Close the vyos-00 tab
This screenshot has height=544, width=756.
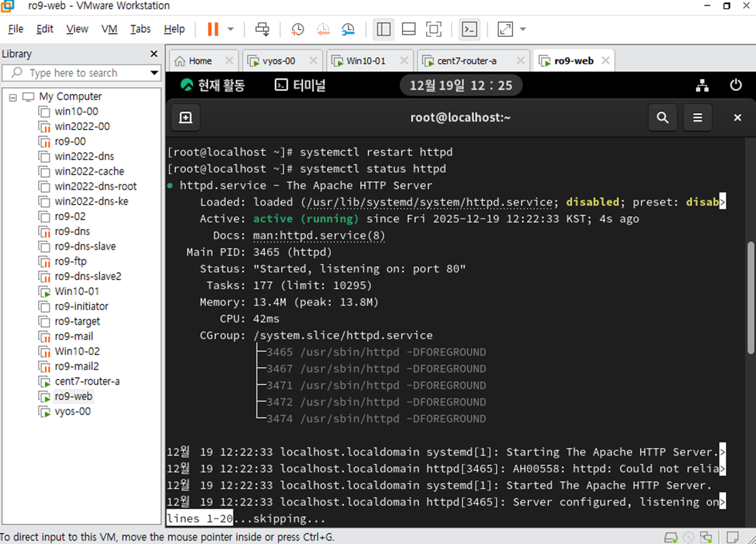(313, 61)
